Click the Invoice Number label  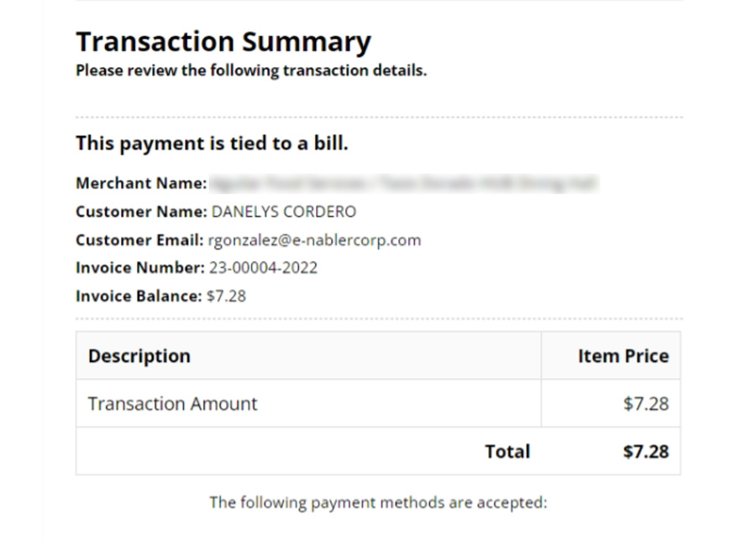(x=139, y=268)
